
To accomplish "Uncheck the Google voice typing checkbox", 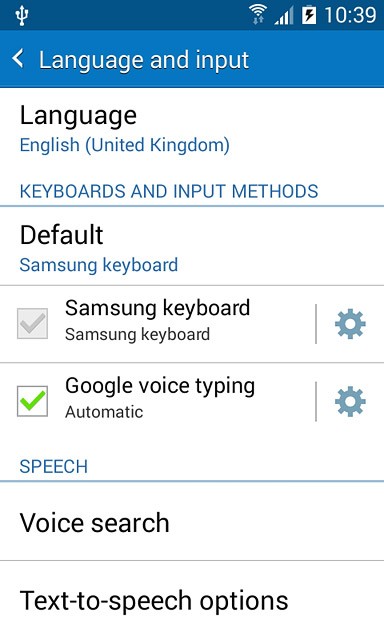I will tap(32, 401).
